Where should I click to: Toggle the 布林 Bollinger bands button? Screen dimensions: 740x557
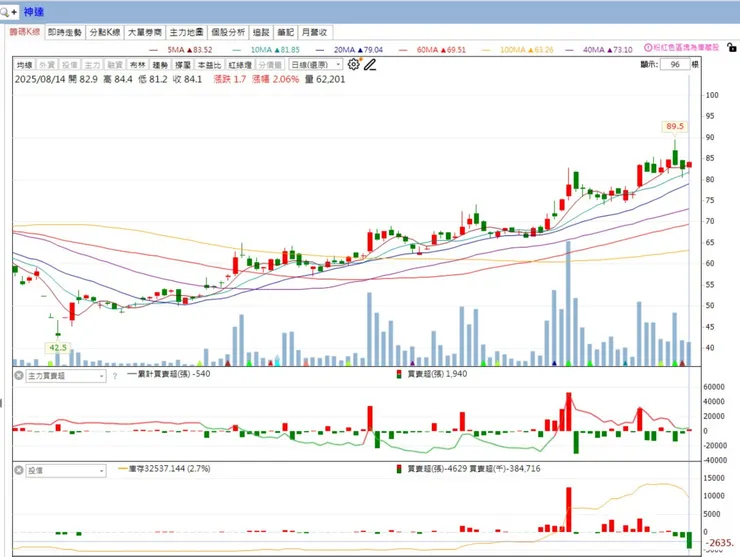click(138, 65)
